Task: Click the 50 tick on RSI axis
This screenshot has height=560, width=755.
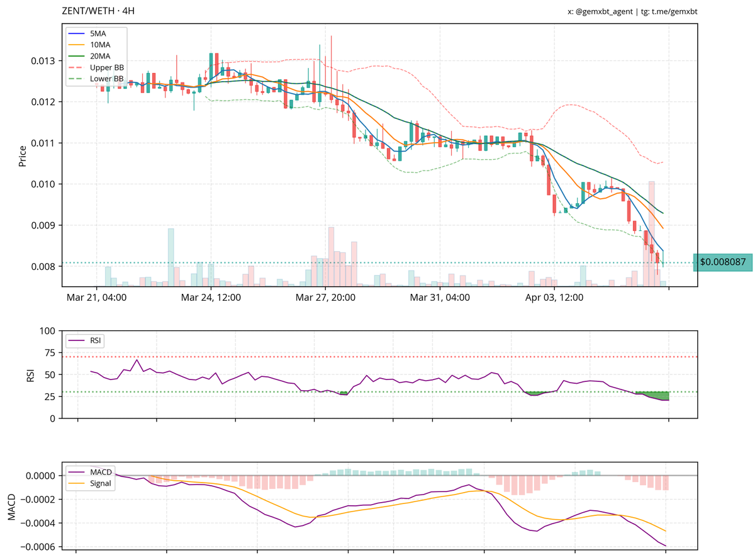Action: pos(51,374)
